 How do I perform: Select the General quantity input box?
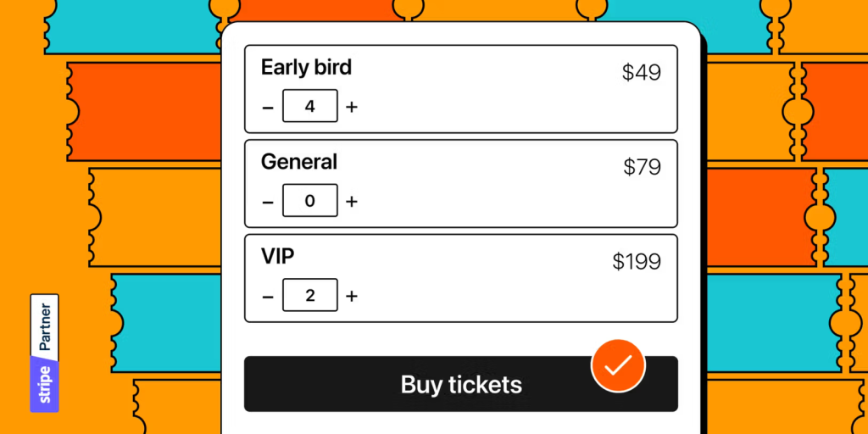[x=309, y=201]
